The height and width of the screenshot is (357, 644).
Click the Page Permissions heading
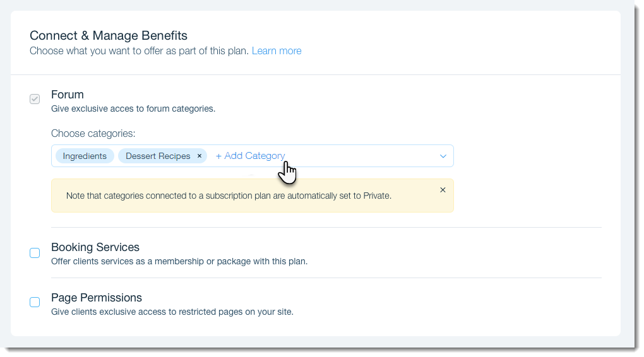[x=97, y=298]
